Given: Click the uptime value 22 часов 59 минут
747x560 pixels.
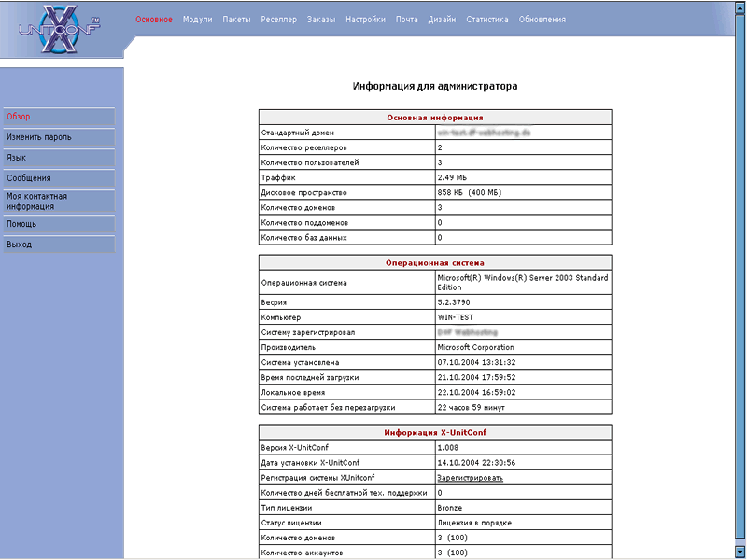Looking at the screenshot, I should [472, 408].
